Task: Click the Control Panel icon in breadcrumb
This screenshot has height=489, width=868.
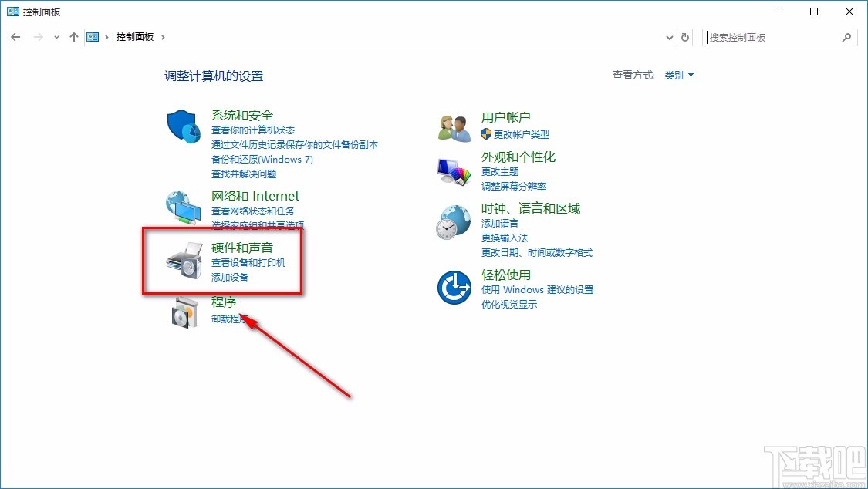Action: 93,36
